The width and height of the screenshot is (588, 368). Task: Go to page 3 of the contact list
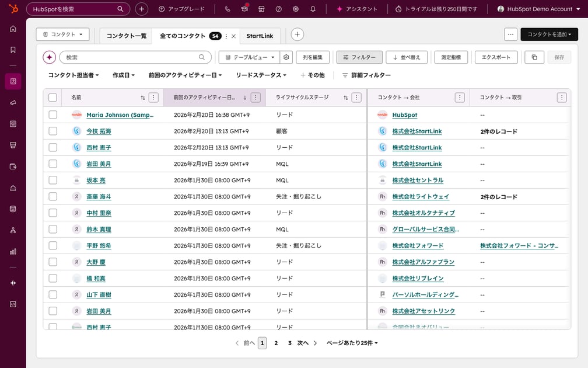(289, 343)
